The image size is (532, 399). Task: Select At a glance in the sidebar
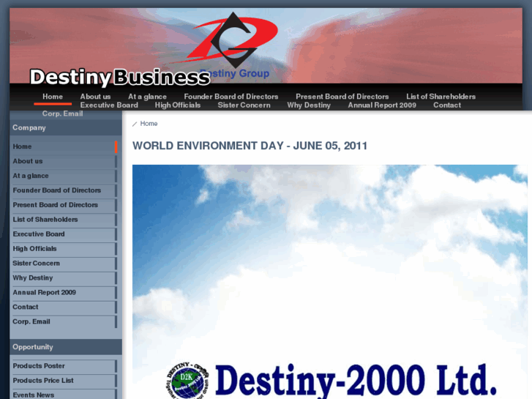coord(65,176)
